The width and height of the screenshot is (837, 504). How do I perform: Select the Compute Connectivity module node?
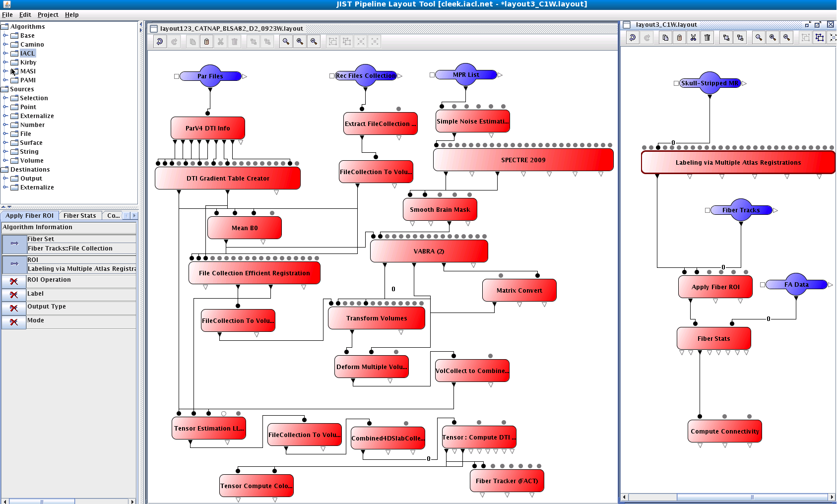pyautogui.click(x=724, y=432)
